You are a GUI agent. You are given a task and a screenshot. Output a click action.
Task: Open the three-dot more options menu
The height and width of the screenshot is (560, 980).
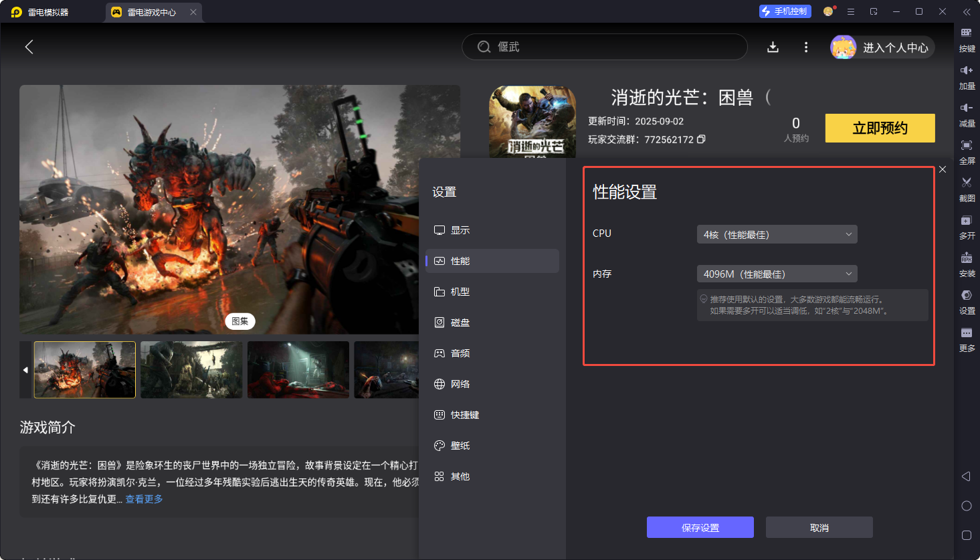pos(805,47)
